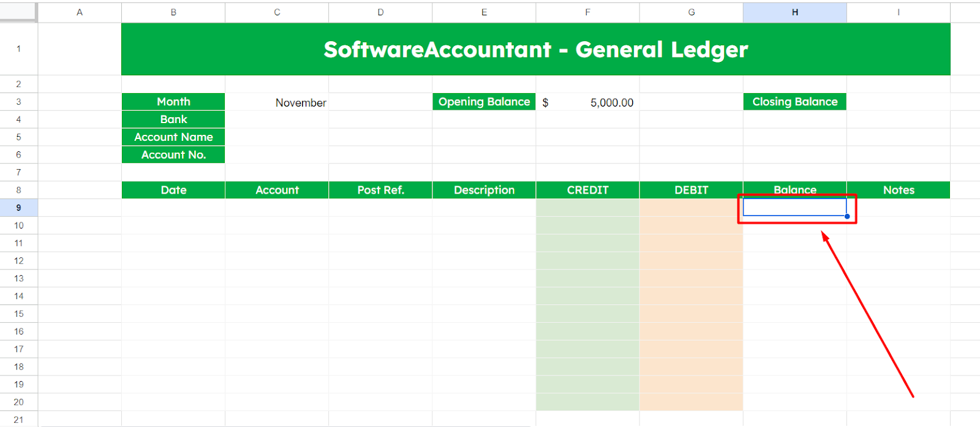This screenshot has width=980, height=427.
Task: Click the Description column heading
Action: [484, 190]
